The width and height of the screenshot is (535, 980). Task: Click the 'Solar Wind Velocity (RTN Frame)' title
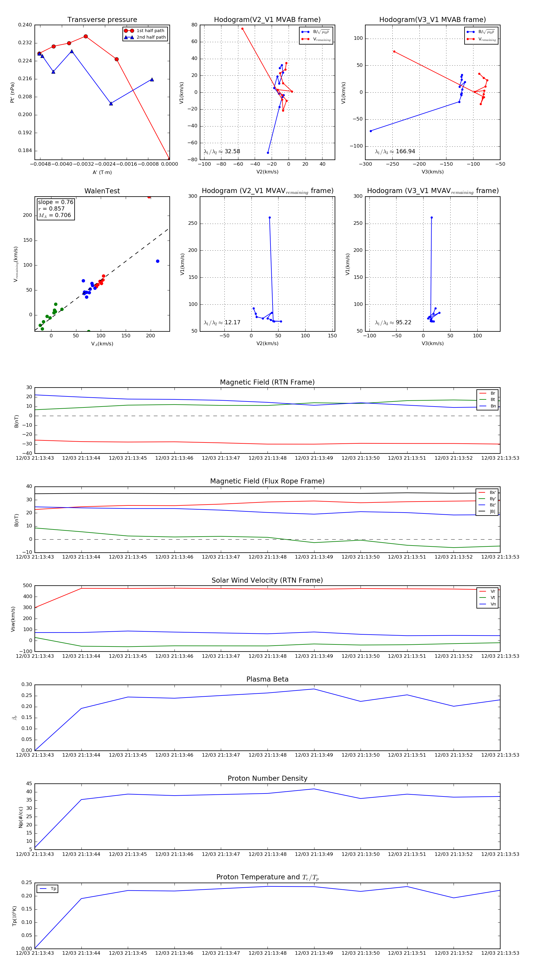coord(267,581)
